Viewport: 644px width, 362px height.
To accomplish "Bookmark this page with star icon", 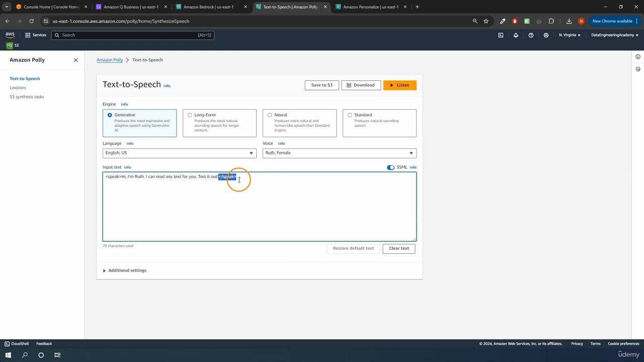I will coord(486,21).
